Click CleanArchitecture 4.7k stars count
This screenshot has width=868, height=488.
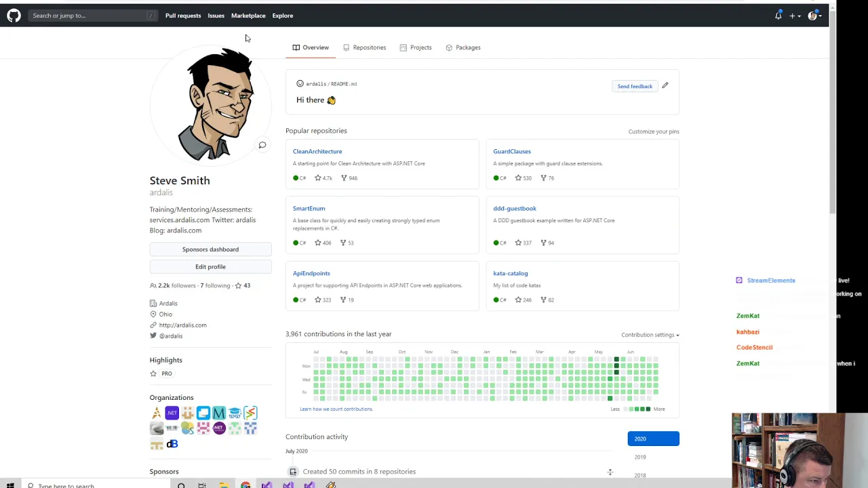point(323,178)
